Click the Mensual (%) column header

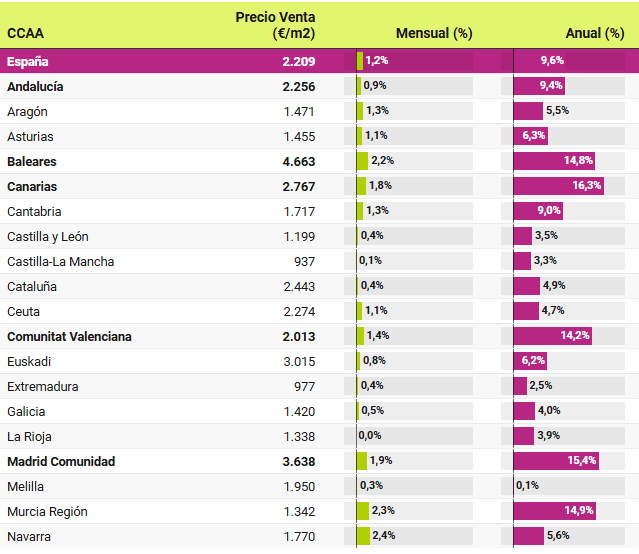[x=434, y=33]
